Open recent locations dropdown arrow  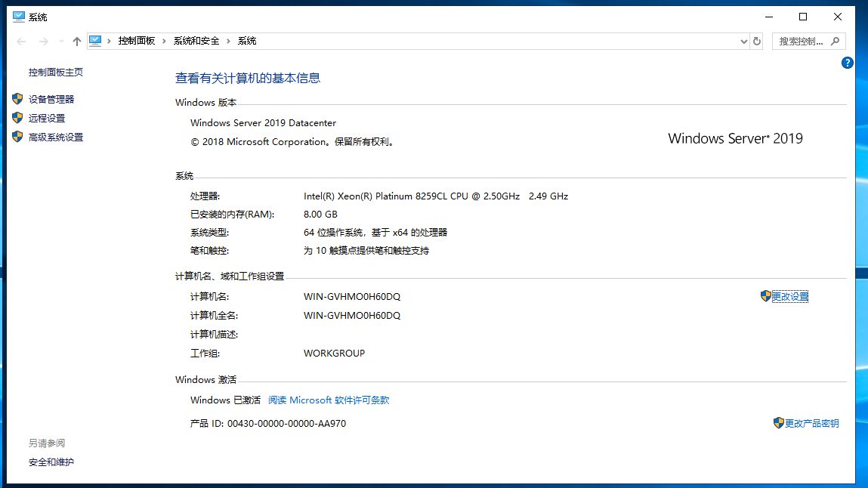point(61,41)
